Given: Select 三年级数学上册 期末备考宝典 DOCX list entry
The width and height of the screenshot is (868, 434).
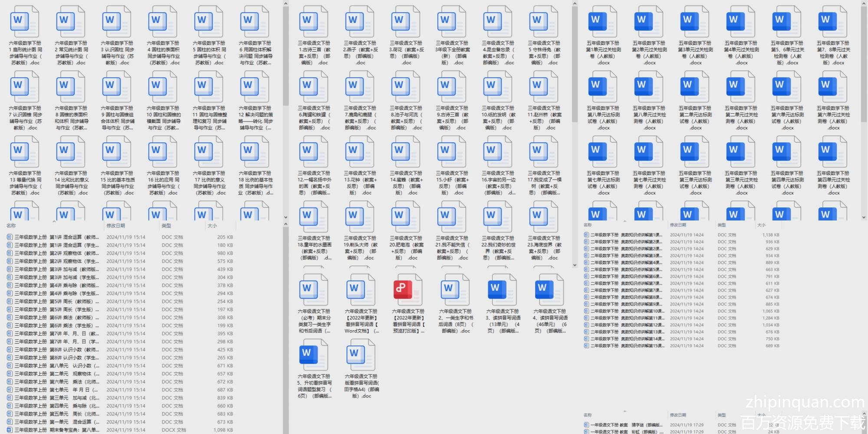Looking at the screenshot, I should pos(56,430).
